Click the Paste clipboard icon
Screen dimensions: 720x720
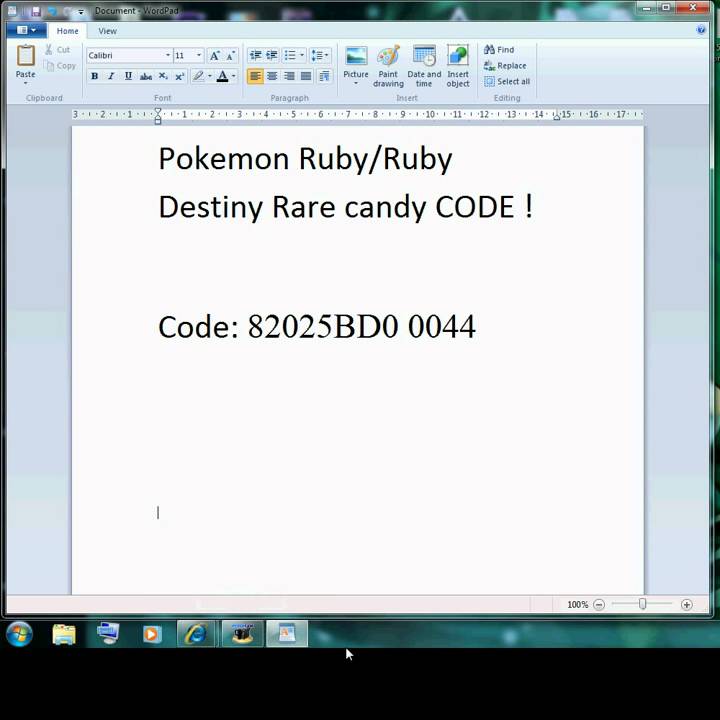tap(26, 56)
